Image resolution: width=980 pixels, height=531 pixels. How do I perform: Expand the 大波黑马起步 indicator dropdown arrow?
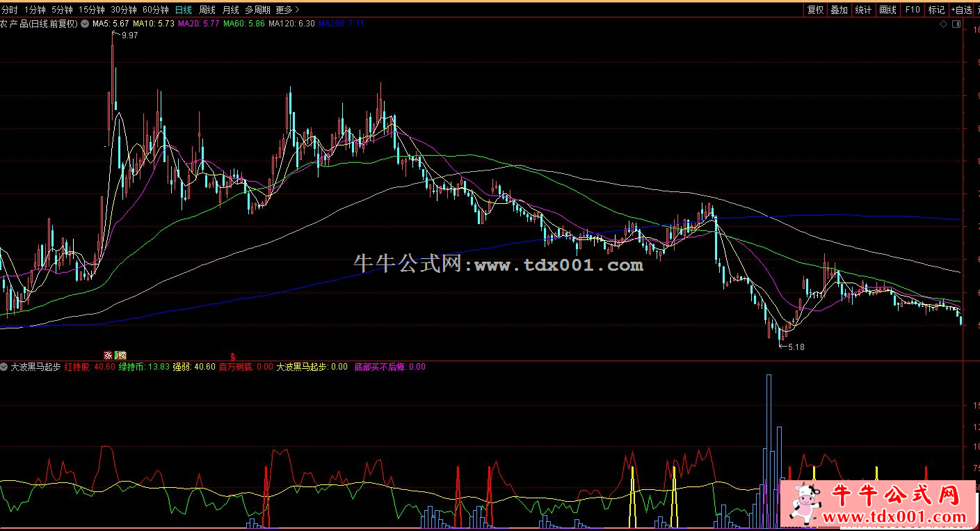point(4,367)
